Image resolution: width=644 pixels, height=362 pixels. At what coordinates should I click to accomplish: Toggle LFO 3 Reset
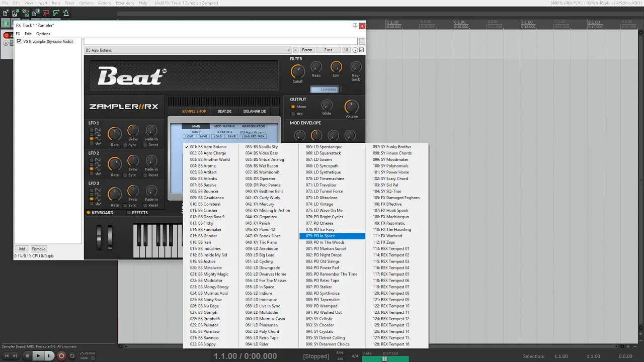(145, 205)
